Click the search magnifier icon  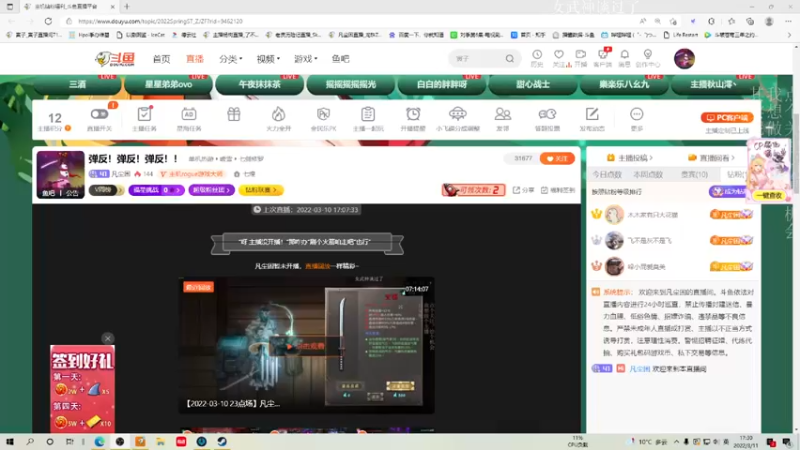click(510, 59)
